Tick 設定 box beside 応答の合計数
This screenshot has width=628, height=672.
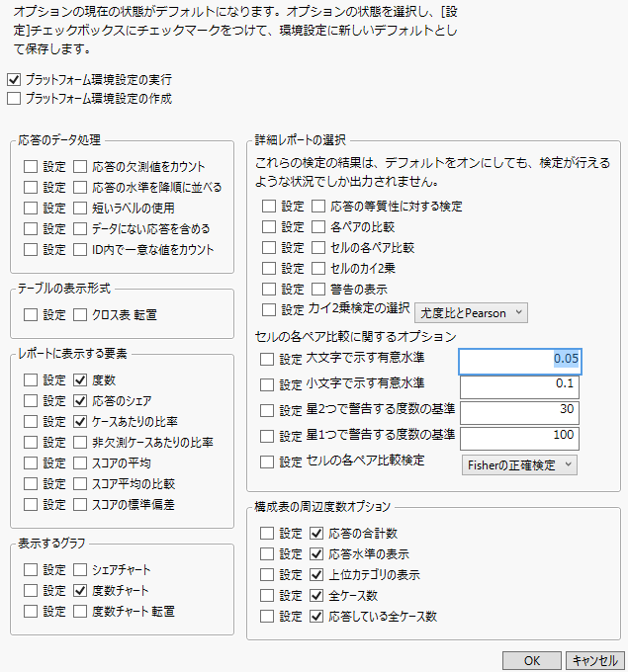coord(267,533)
